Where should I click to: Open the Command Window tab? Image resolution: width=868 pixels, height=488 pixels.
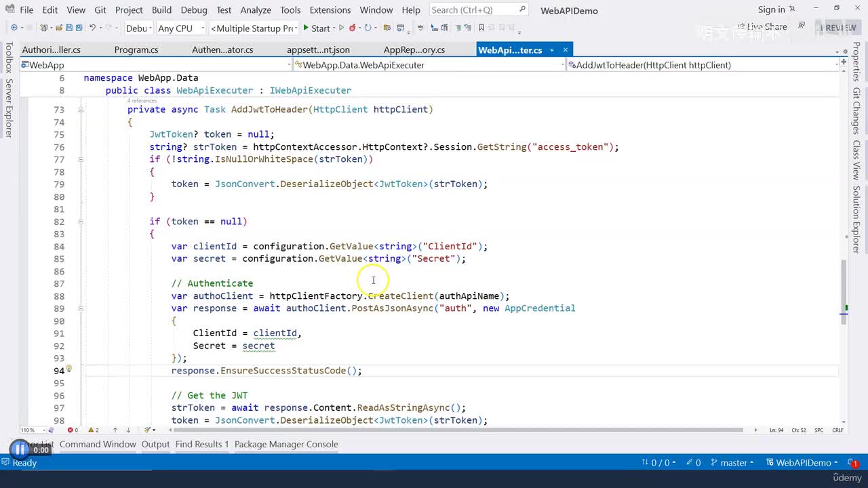pos(98,445)
